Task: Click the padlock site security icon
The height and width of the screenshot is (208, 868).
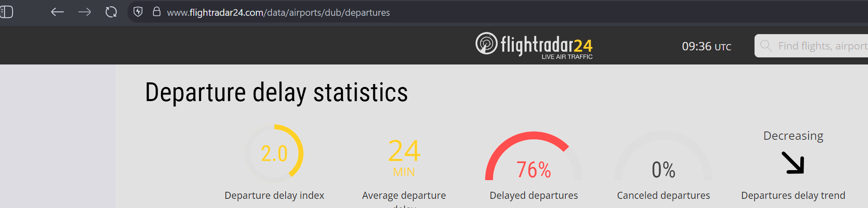Action: (x=156, y=12)
